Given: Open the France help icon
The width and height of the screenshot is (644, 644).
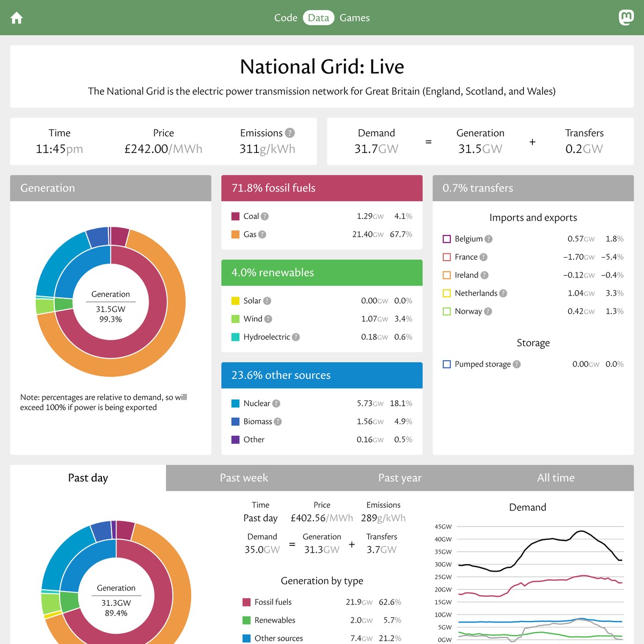Looking at the screenshot, I should click(484, 257).
